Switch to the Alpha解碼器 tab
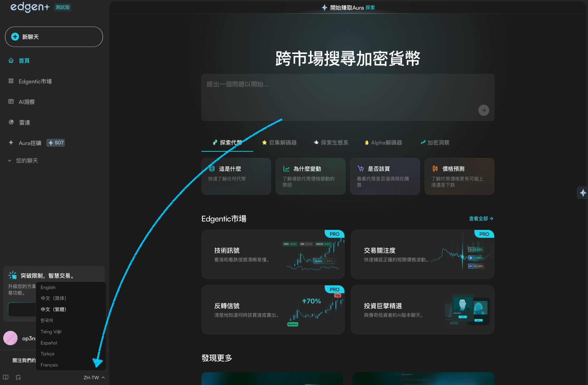The image size is (588, 385). click(x=383, y=143)
